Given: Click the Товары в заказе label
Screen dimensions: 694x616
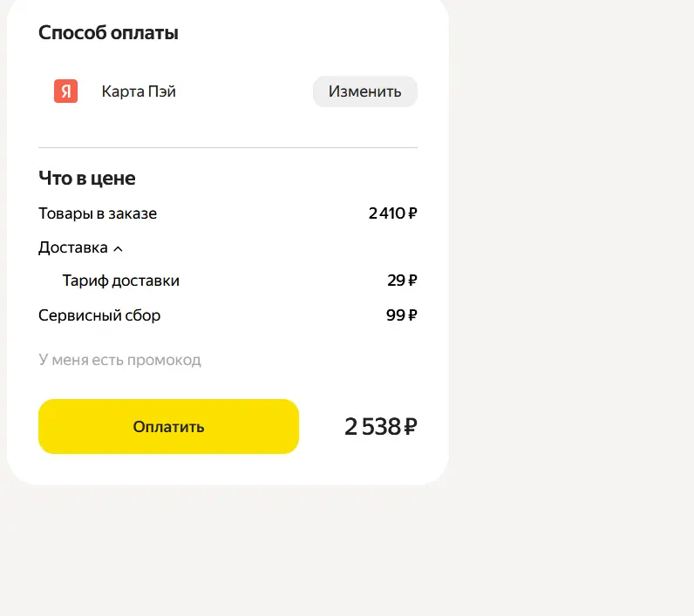Looking at the screenshot, I should 98,213.
